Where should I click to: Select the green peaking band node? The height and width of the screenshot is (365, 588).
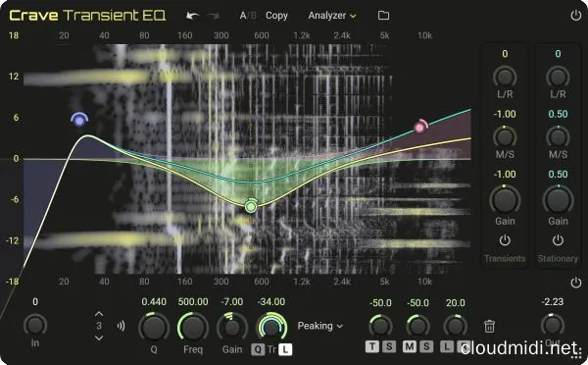click(x=251, y=206)
